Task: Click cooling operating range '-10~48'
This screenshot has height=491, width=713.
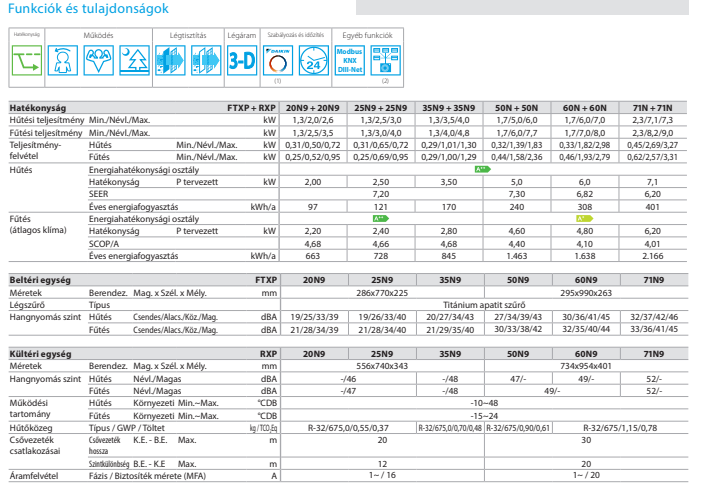Action: tap(484, 403)
